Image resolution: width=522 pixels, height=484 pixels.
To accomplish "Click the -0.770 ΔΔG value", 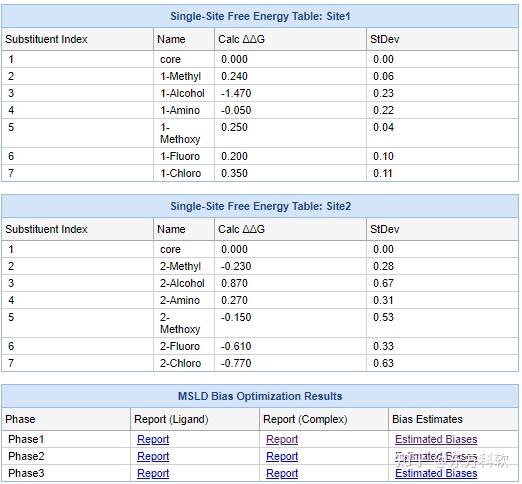I will (x=236, y=363).
